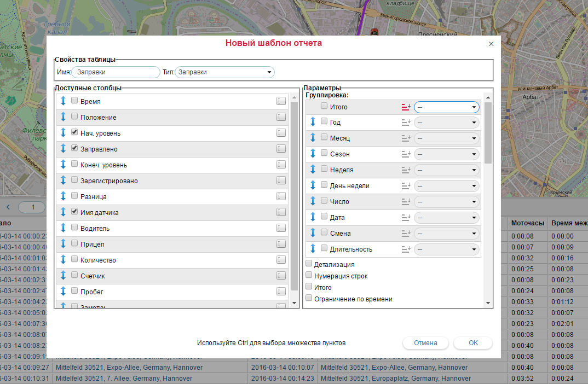Click the rename icon in Водитель row
Viewport: 588px width, 384px height.
pos(281,228)
